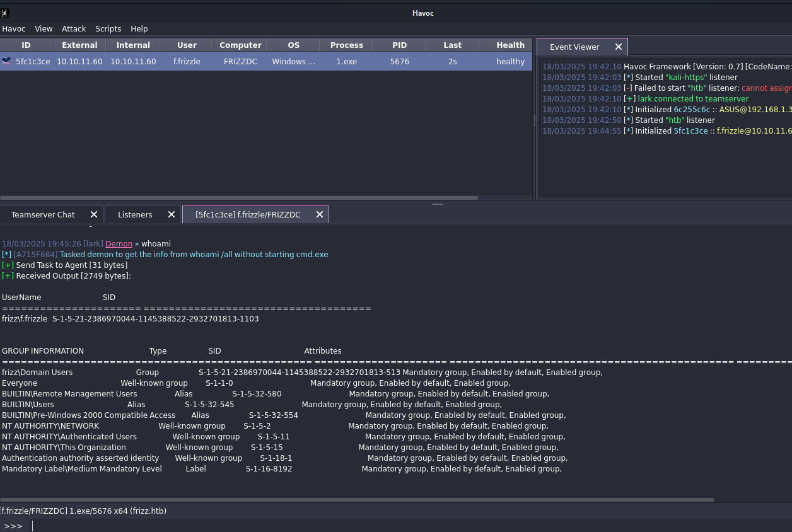Screen dimensions: 792x532
Task: Open the Havoc menu
Action: click(13, 28)
